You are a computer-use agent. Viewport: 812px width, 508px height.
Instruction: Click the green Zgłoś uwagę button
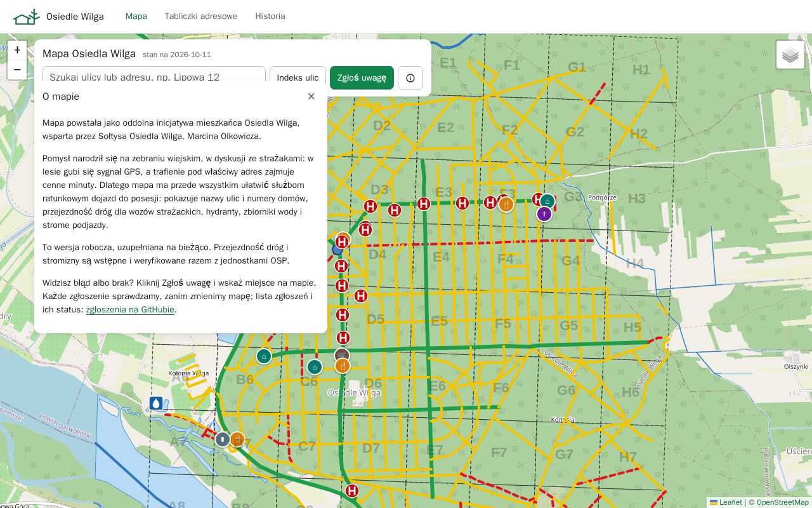pyautogui.click(x=362, y=78)
